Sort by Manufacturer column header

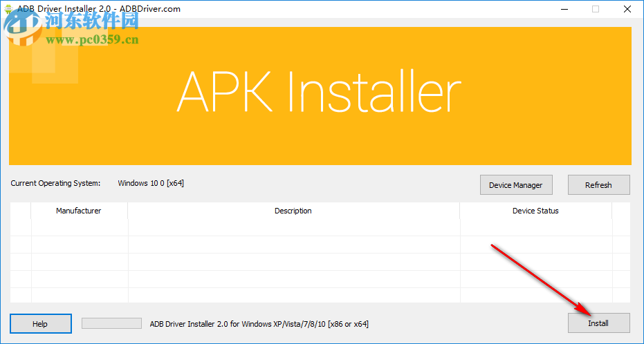pos(79,211)
